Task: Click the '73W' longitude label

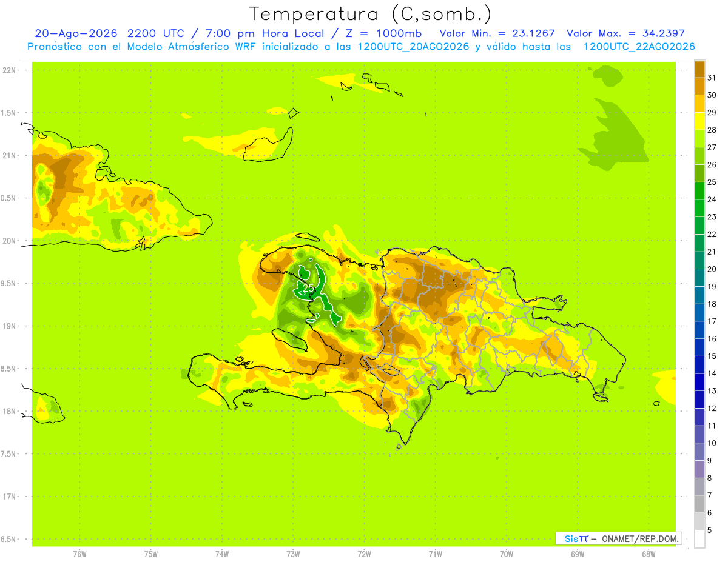Action: point(293,554)
